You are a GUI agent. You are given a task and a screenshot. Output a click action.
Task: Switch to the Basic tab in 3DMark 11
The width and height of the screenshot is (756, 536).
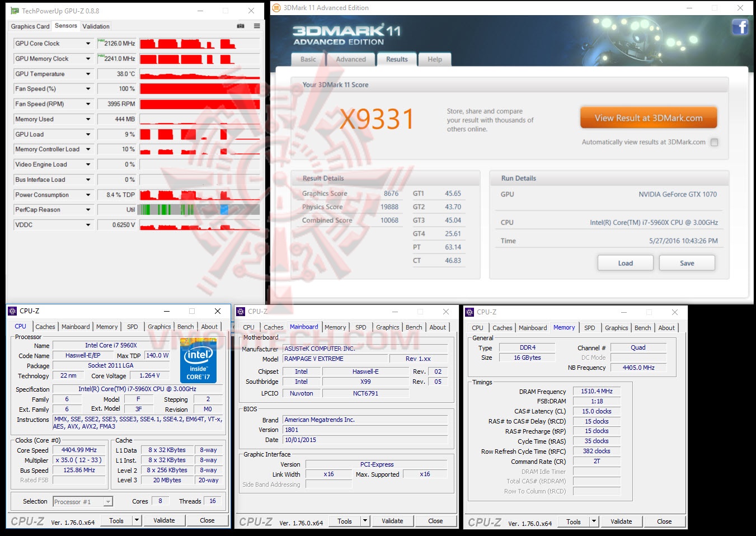[x=308, y=59]
